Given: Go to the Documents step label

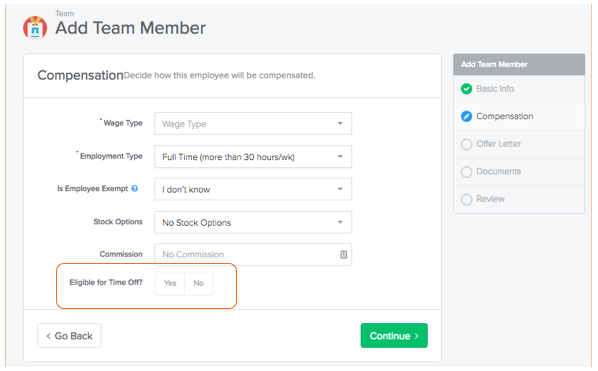Looking at the screenshot, I should tap(498, 172).
